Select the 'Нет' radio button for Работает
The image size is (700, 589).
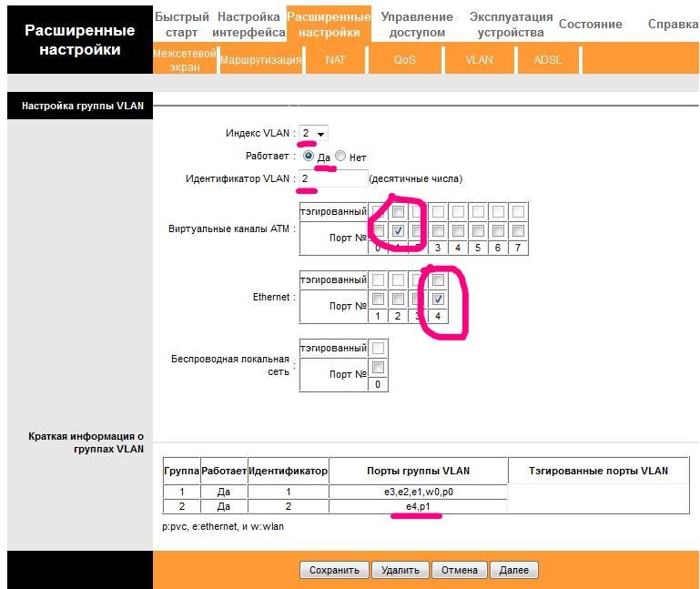[x=340, y=157]
